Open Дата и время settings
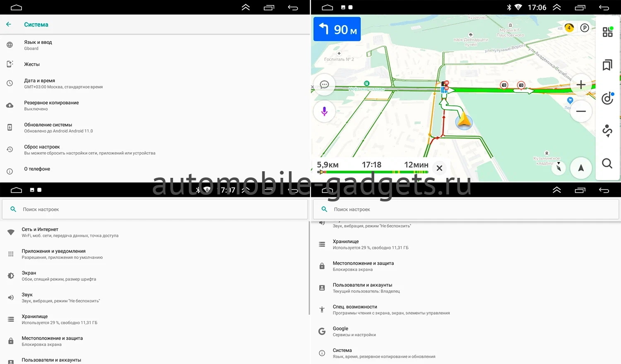Viewport: 621px width, 364px height. tap(39, 84)
